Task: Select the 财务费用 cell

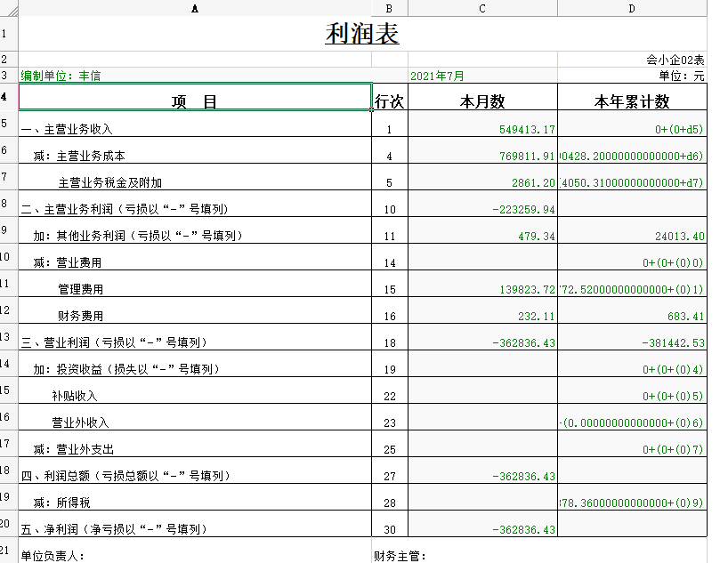Action: [x=195, y=310]
